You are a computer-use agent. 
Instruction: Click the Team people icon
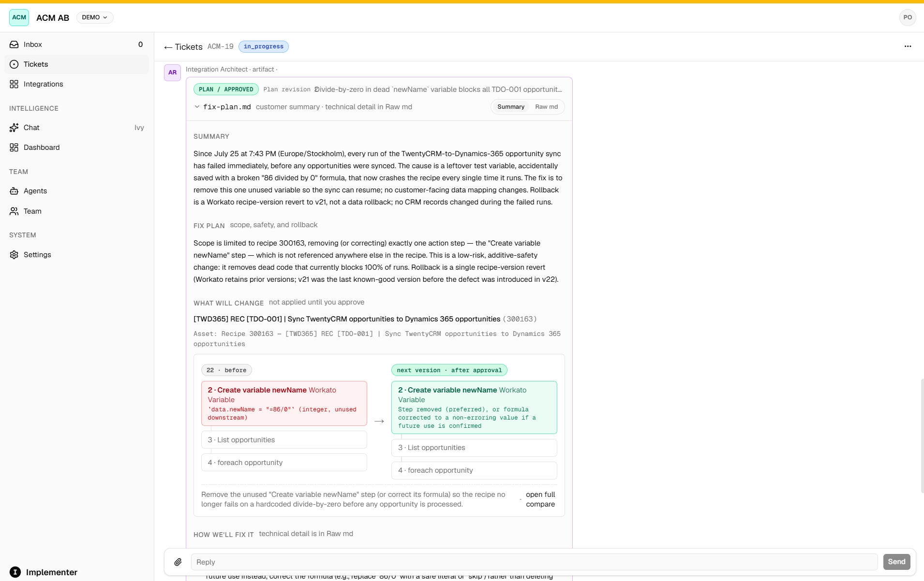point(14,211)
